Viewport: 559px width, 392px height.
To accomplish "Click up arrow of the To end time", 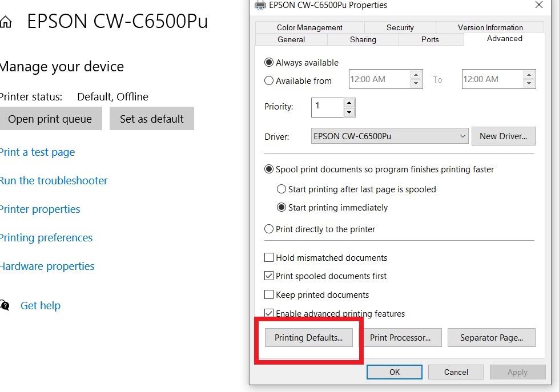I will click(x=529, y=75).
